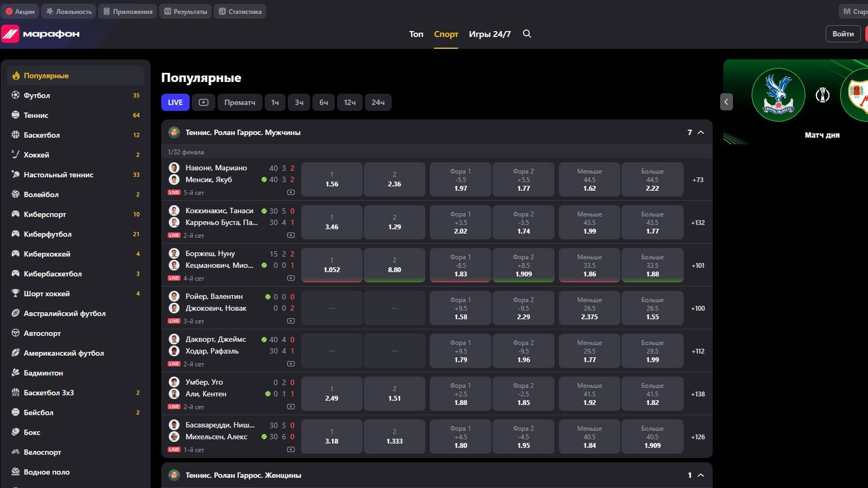Select the 1ч time filter
The width and height of the screenshot is (868, 488).
coord(275,102)
